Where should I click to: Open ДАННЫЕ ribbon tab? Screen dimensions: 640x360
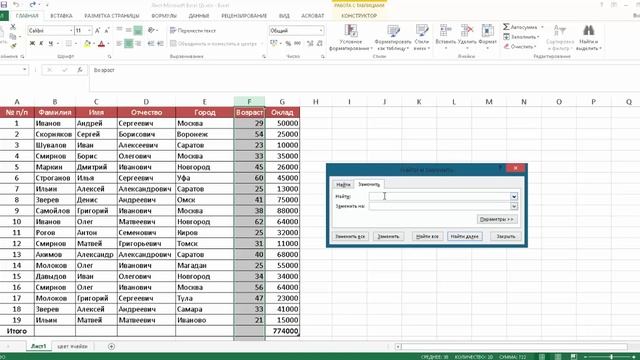(x=199, y=16)
